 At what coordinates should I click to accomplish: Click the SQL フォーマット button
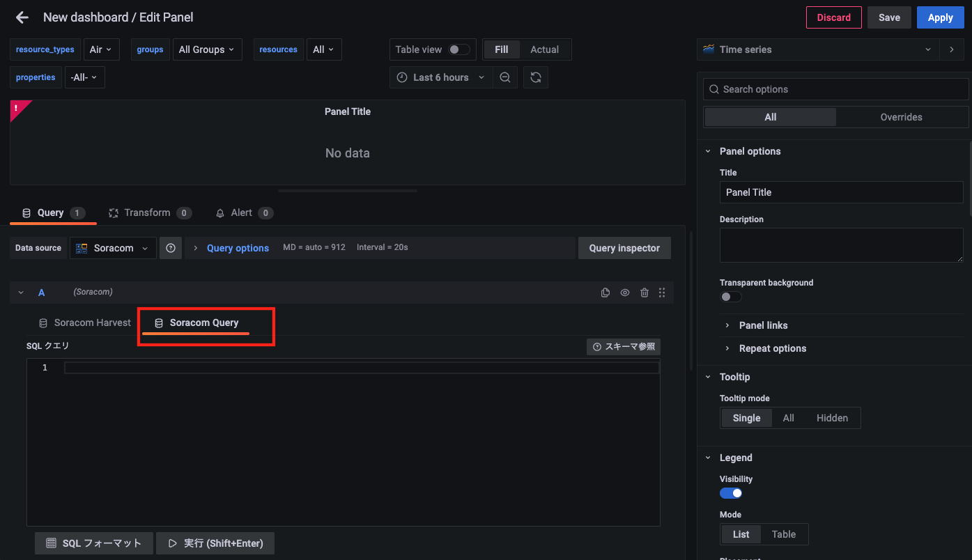[94, 543]
